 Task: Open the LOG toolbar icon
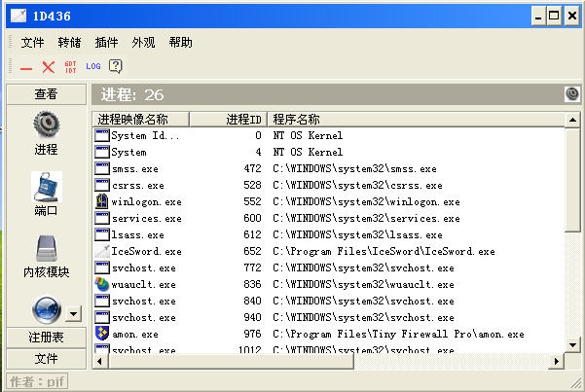tap(92, 66)
